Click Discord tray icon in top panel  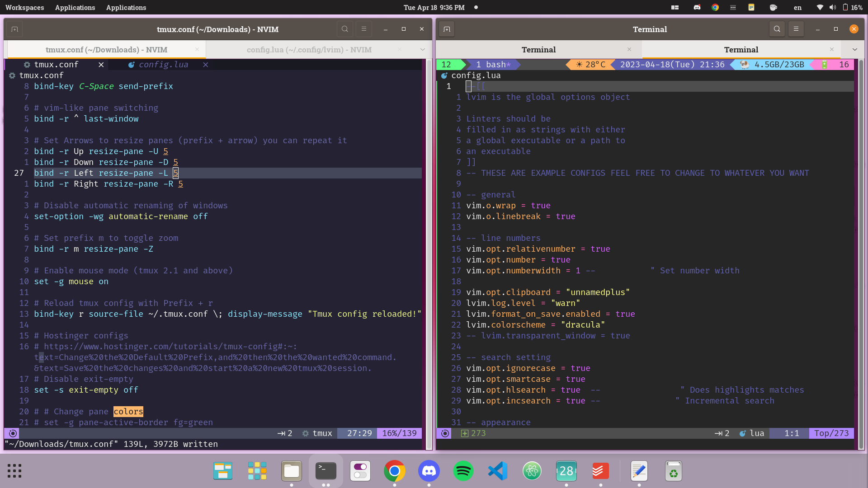point(697,7)
